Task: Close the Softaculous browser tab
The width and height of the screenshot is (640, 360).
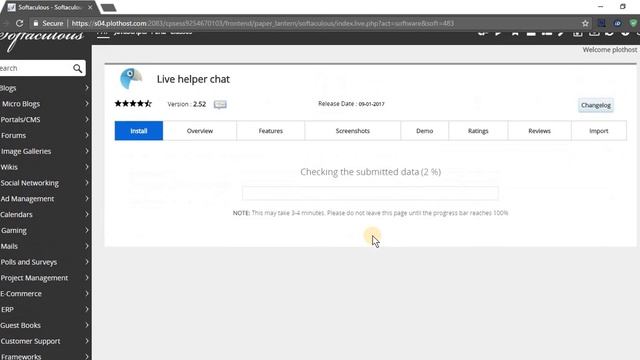Action: point(90,7)
